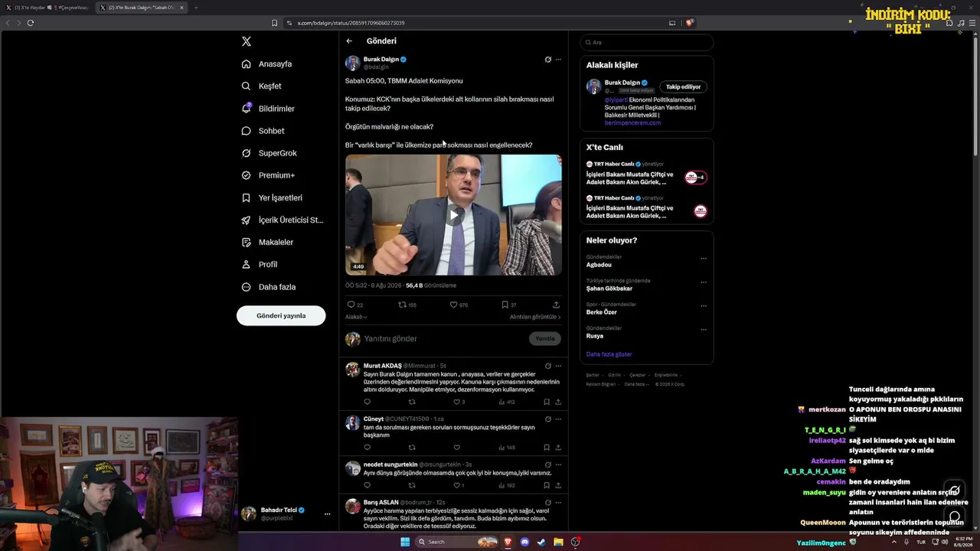Switch to the X'te Haydar browser tab
Image resolution: width=980 pixels, height=551 pixels.
point(47,8)
